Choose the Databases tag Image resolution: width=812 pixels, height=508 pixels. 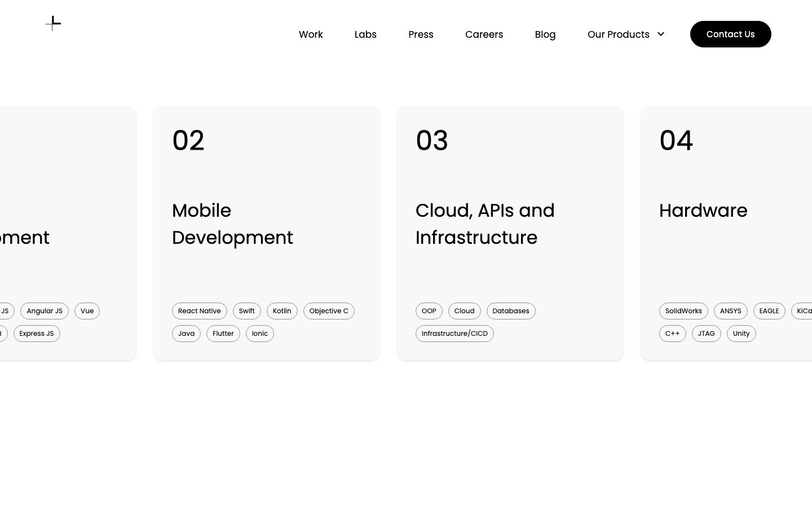coord(511,311)
